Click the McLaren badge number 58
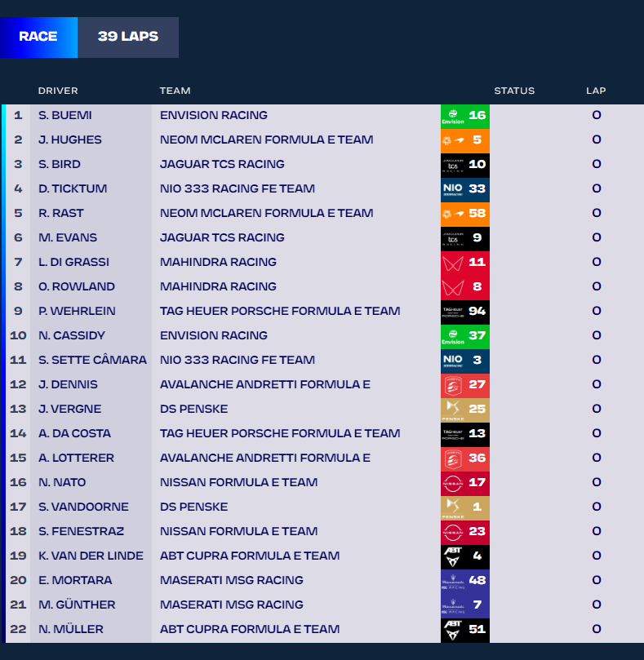 point(465,214)
